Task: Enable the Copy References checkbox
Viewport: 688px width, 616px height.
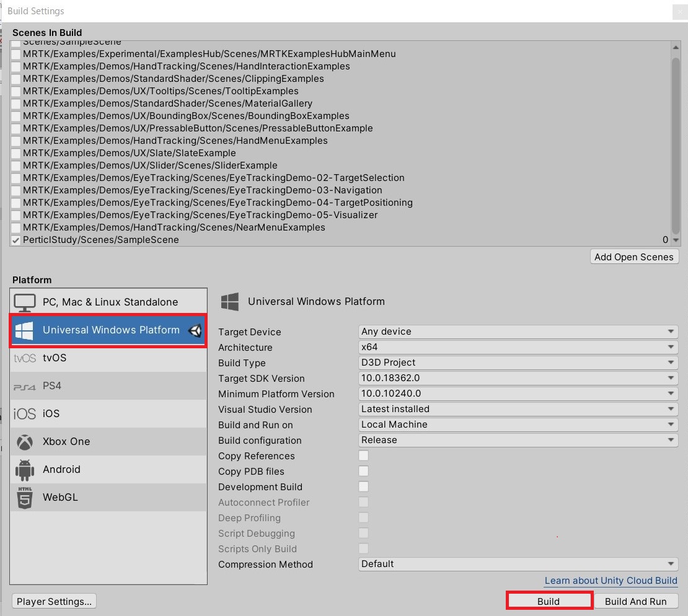Action: click(363, 455)
